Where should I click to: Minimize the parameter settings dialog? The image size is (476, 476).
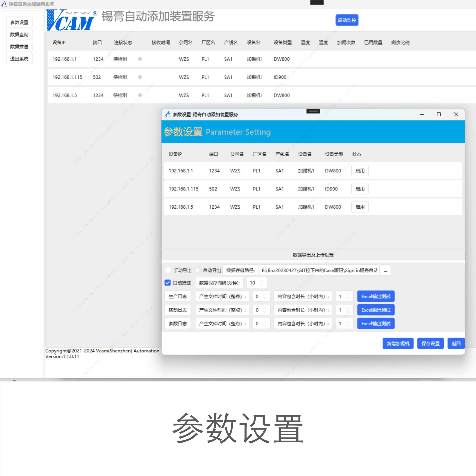[422, 114]
